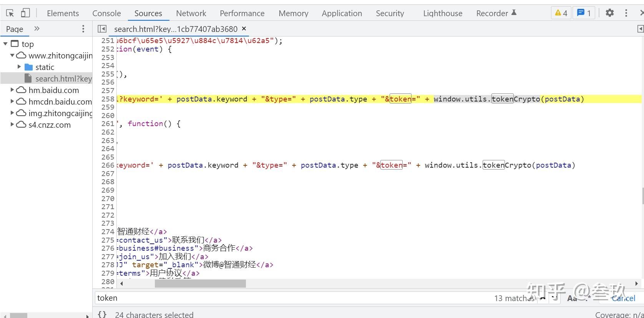Screen dimensions: 644x318
Task: Hide the navigator sidebar toggle icon
Action: pos(102,29)
